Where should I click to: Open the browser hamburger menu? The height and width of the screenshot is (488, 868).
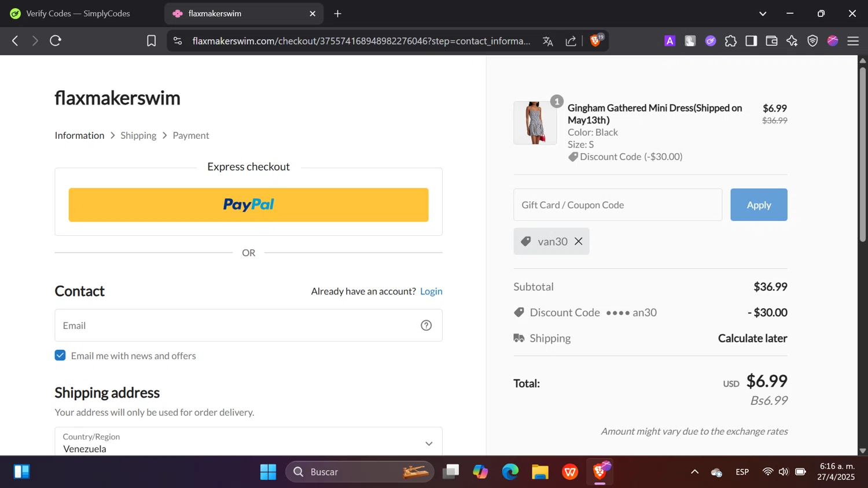[x=853, y=40]
